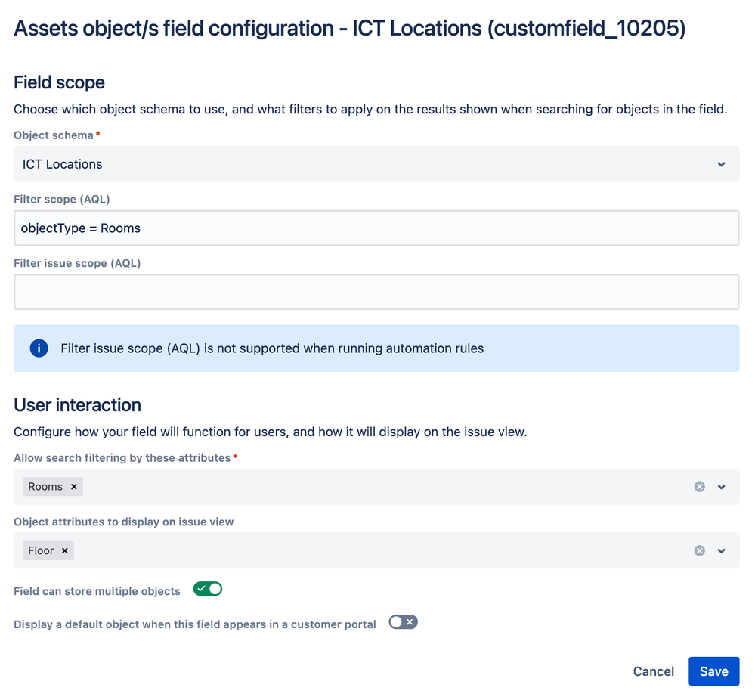Remove the Rooms tag with its x
Image resolution: width=755 pixels, height=700 pixels.
click(x=74, y=487)
